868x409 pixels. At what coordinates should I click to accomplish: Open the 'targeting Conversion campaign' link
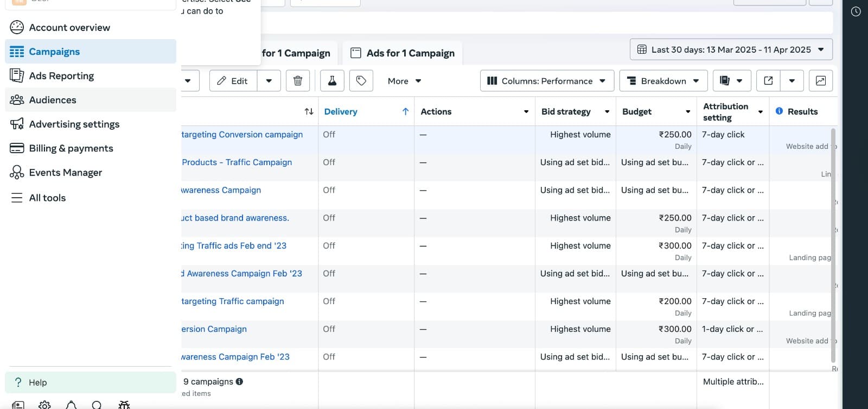coord(242,134)
